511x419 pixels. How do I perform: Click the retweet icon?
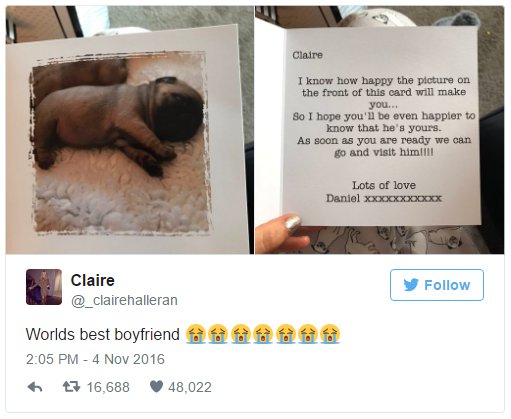click(71, 387)
